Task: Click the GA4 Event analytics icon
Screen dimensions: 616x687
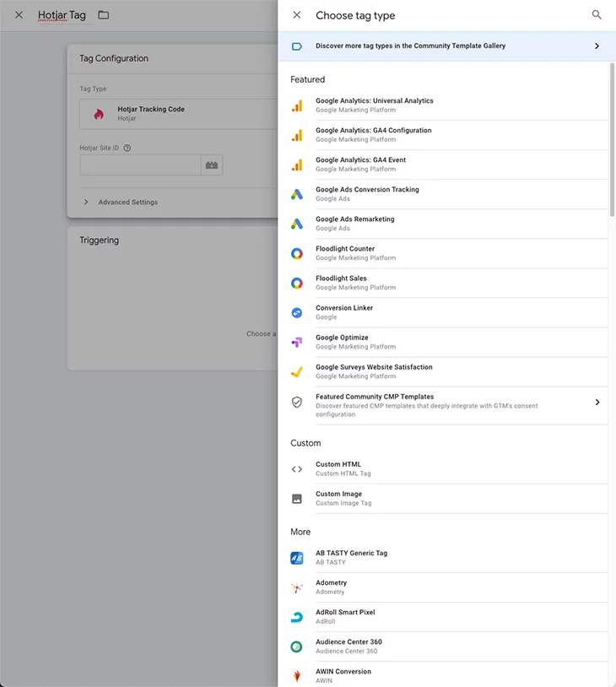Action: click(297, 165)
